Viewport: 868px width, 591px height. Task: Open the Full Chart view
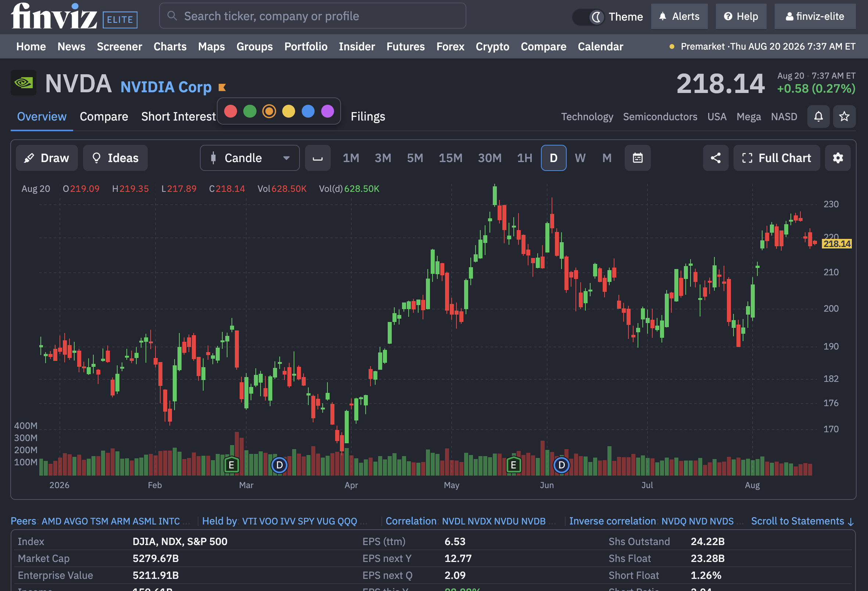coord(776,158)
